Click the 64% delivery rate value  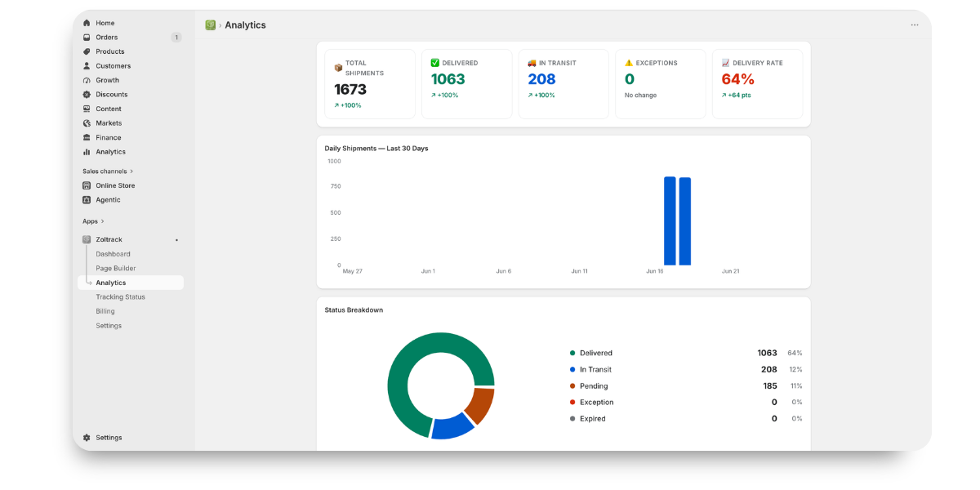pos(738,79)
